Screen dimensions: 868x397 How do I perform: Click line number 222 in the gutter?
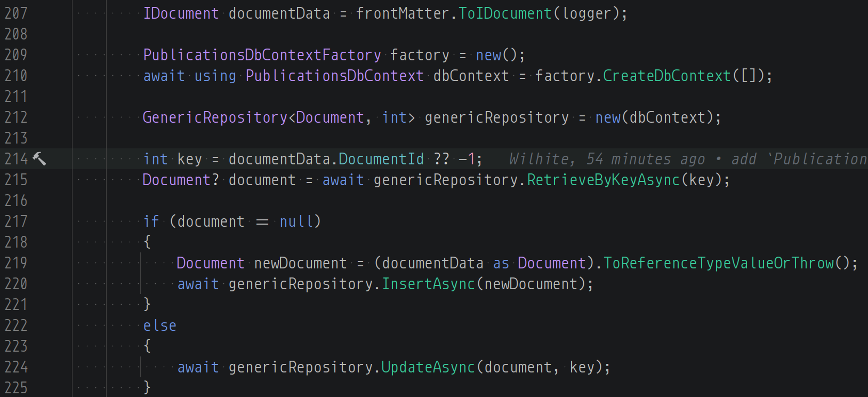pos(16,325)
